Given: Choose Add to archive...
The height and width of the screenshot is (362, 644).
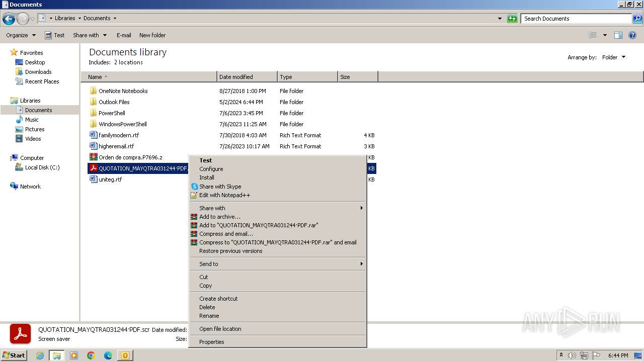Looking at the screenshot, I should [x=277, y=217].
